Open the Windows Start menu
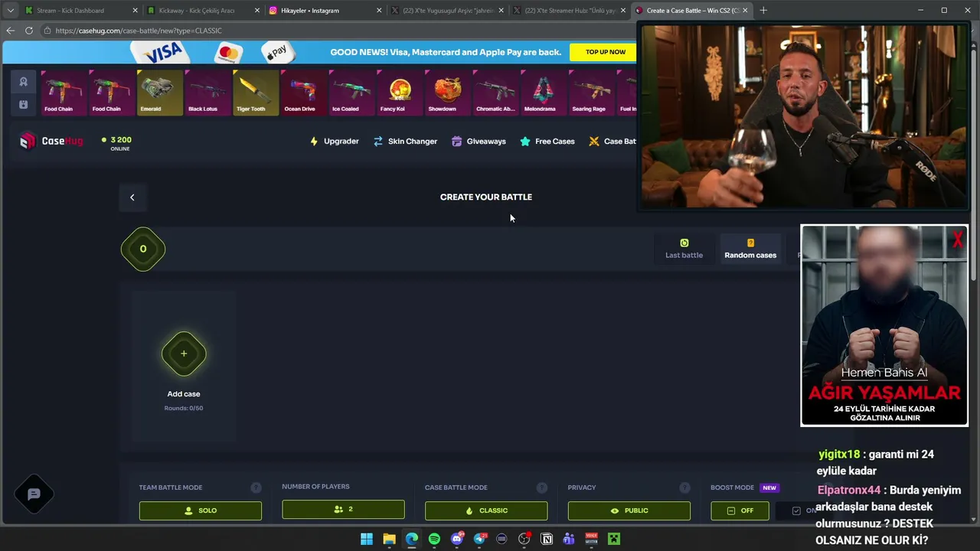The image size is (980, 551). pos(367,539)
